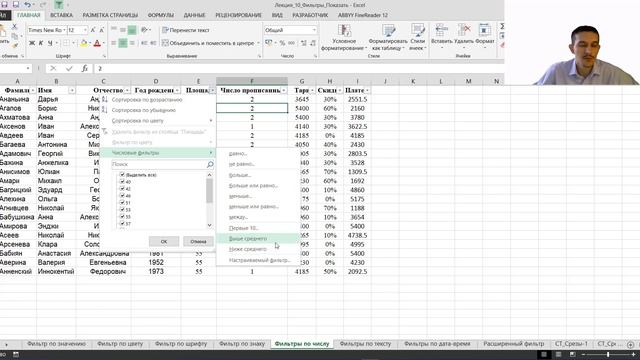
Task: Click the search magnifier in filter panel
Action: click(210, 164)
